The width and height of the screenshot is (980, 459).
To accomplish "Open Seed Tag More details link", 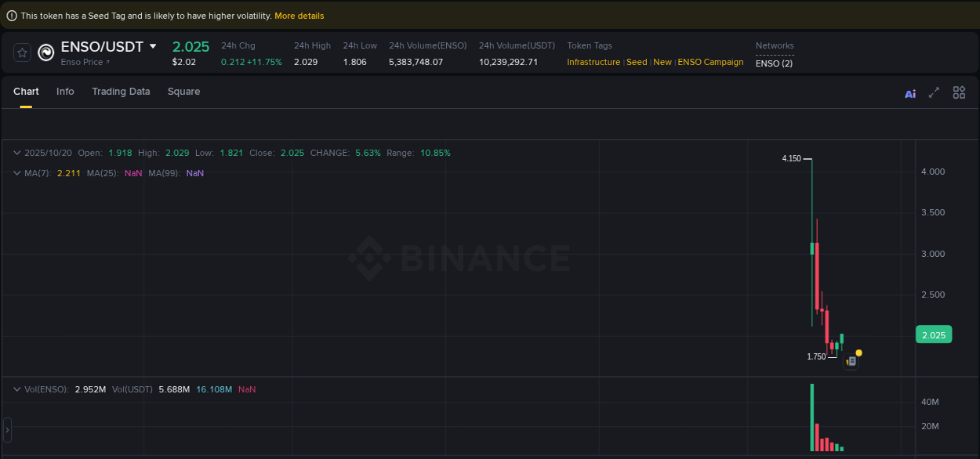I will click(x=299, y=15).
